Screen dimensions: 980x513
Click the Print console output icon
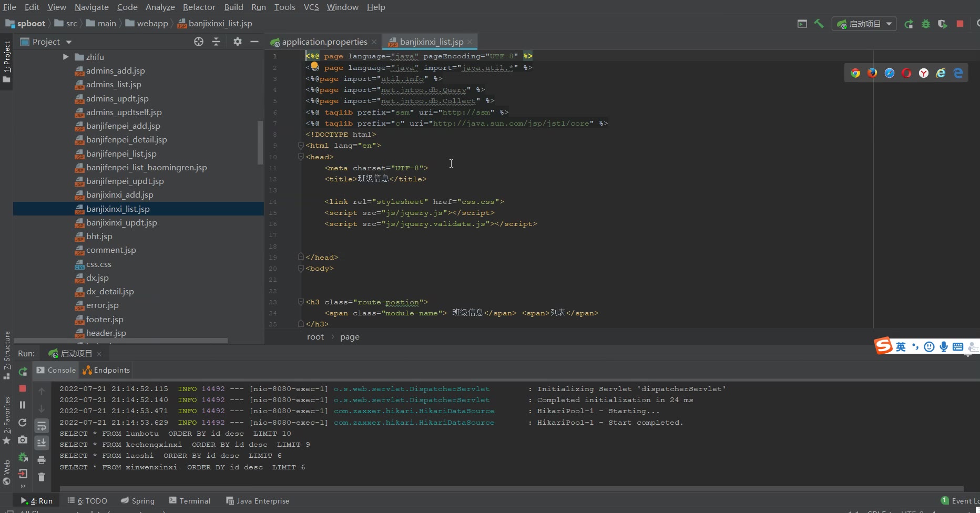click(42, 460)
